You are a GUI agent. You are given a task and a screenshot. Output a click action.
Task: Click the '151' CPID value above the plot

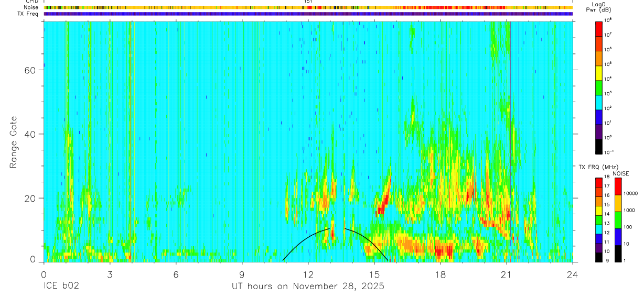click(x=308, y=2)
